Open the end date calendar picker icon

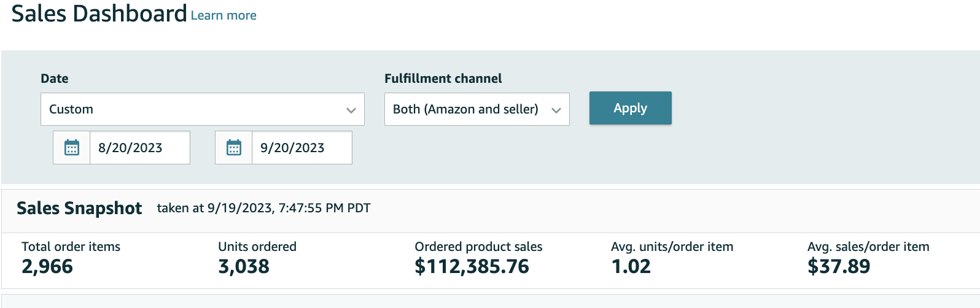(x=234, y=148)
